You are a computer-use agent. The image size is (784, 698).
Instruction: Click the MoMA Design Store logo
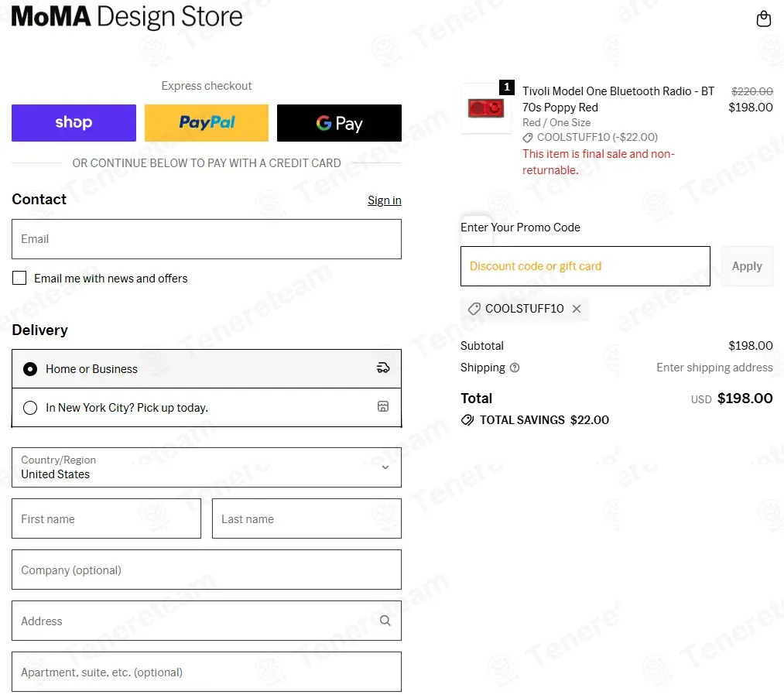tap(127, 17)
